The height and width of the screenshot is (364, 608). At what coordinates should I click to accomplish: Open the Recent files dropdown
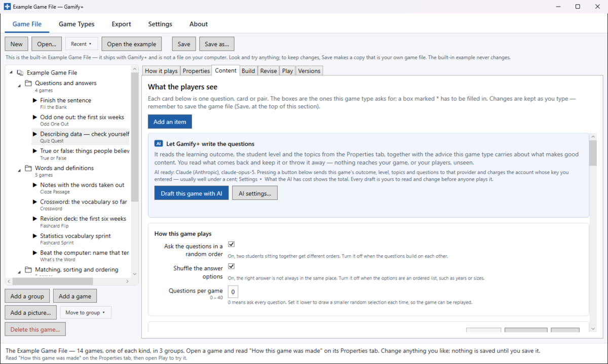(82, 44)
